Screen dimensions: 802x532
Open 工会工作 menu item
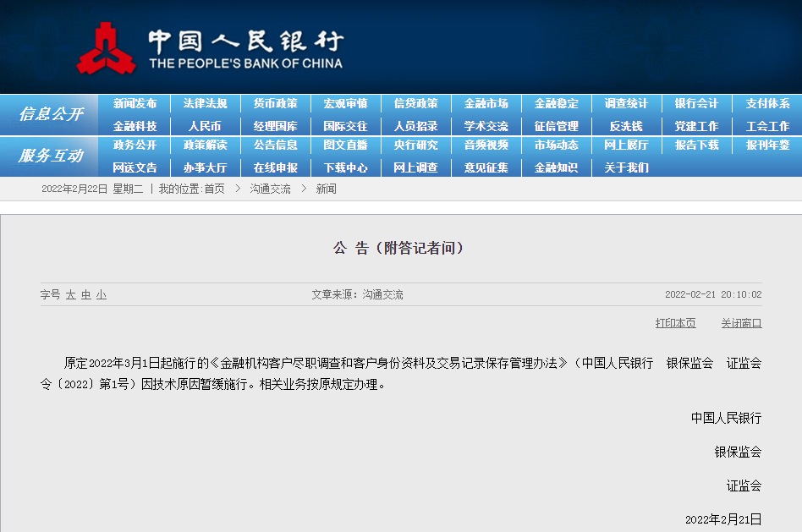click(767, 126)
